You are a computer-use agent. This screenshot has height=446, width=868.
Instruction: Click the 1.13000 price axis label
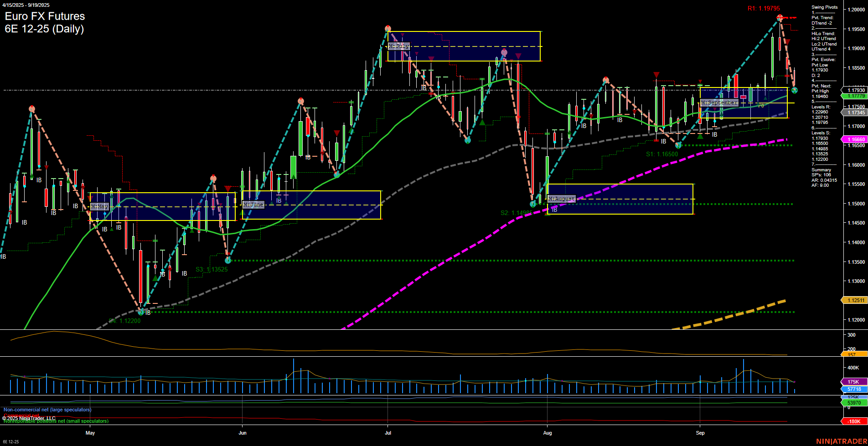pos(856,281)
